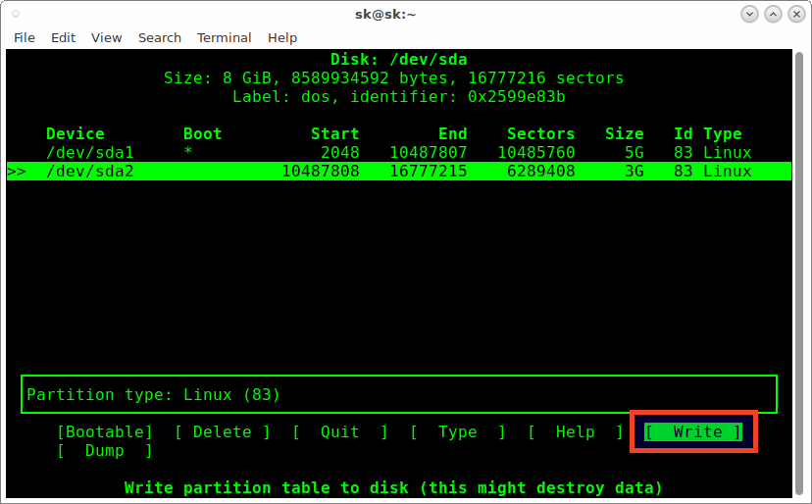Select the /dev/sda2 partition row
Viewport: 812px width, 504px height.
pos(399,171)
